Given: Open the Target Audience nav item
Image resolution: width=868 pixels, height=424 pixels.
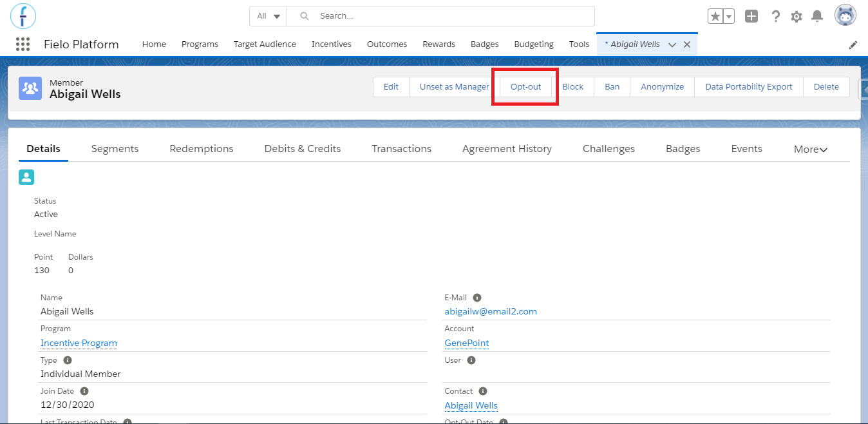Looking at the screenshot, I should point(265,44).
